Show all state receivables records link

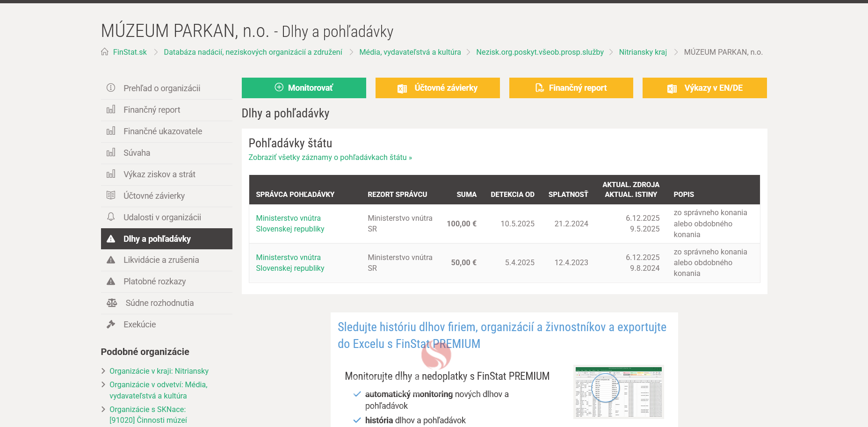coord(330,158)
